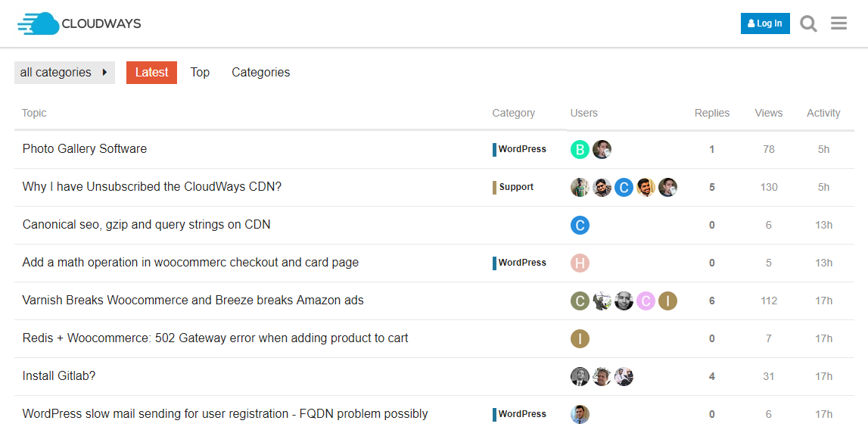868x433 pixels.
Task: Open the Categories tab
Action: point(260,73)
